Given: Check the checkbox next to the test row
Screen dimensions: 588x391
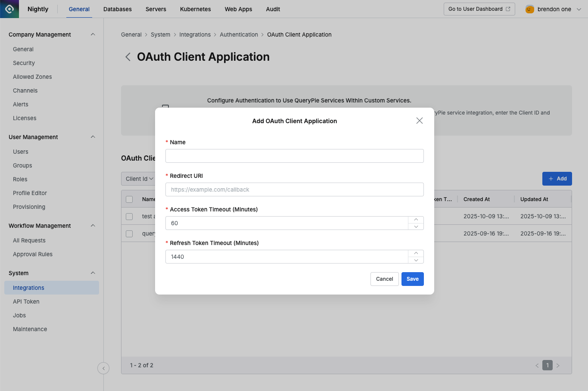Looking at the screenshot, I should (129, 216).
